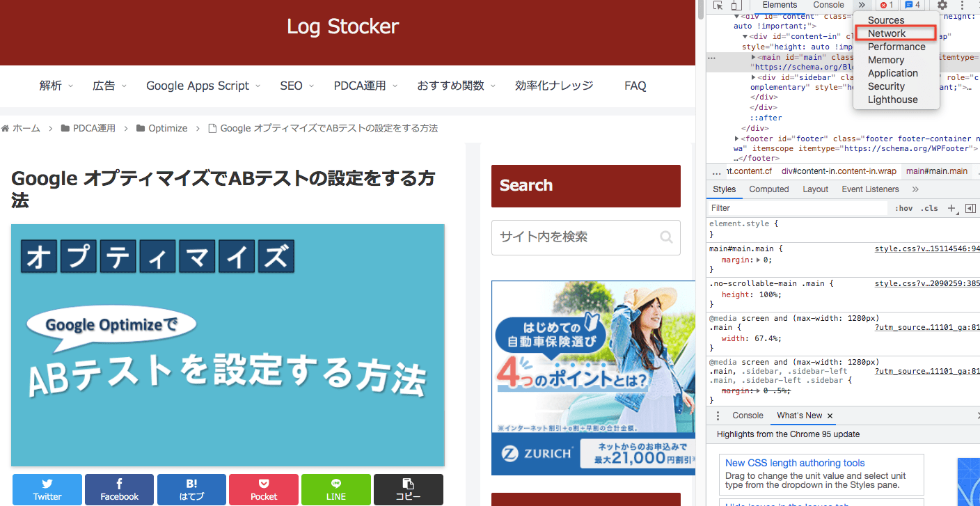Viewport: 980px width, 506px height.
Task: Select breadcrumb main#main.main
Action: 936,171
